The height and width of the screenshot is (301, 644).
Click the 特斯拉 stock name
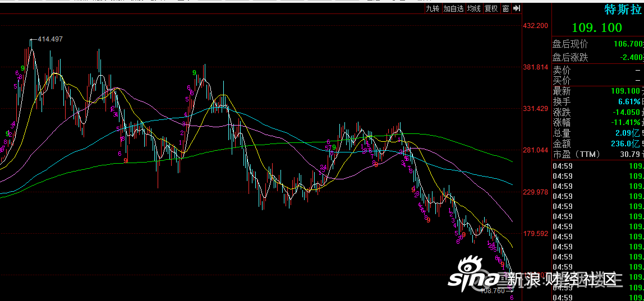(x=623, y=10)
